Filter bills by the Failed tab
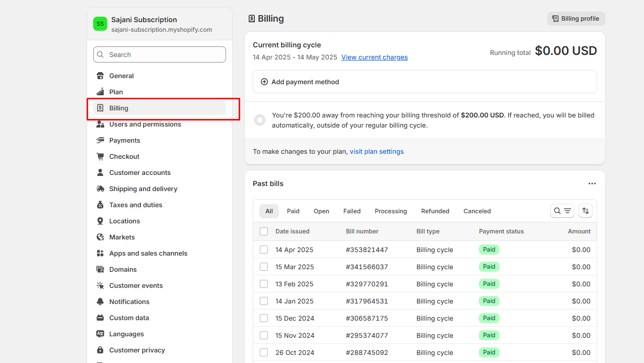 click(351, 211)
